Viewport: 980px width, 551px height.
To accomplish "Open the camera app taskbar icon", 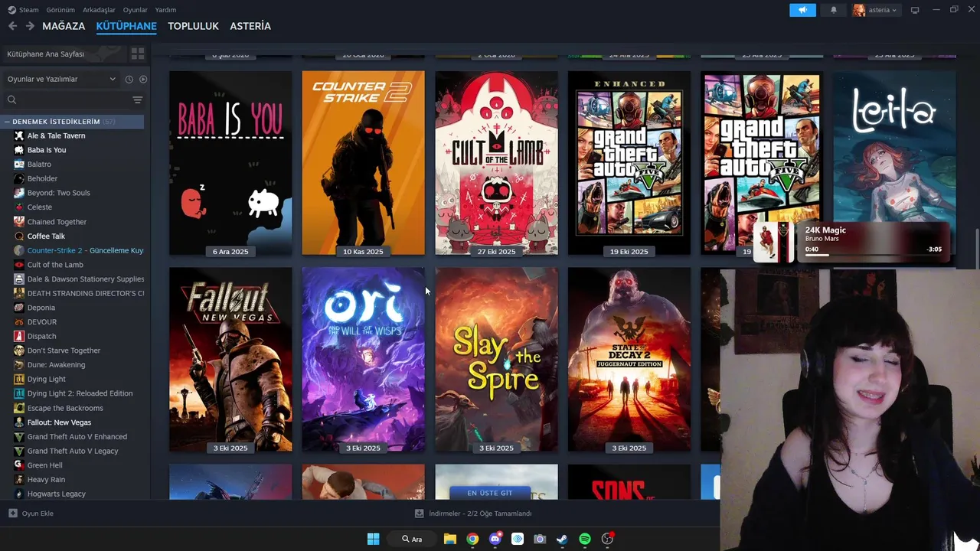I will 540,539.
